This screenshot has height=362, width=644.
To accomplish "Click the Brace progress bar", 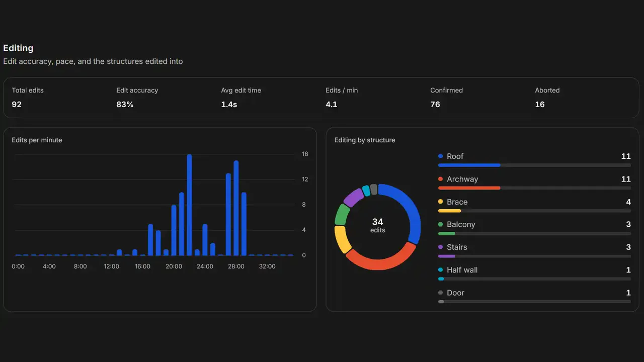I will [x=534, y=211].
